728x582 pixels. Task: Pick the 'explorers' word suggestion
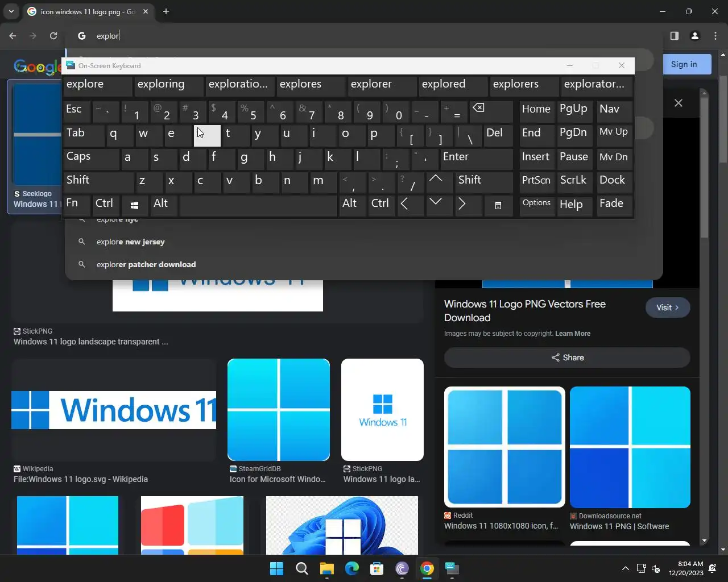(x=524, y=86)
